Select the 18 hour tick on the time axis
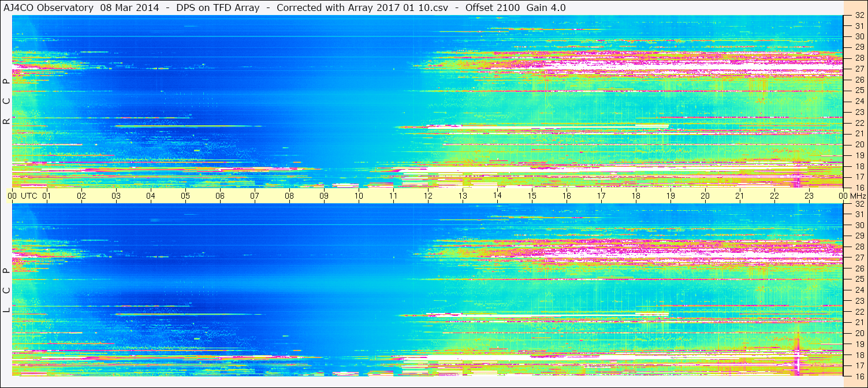 636,196
